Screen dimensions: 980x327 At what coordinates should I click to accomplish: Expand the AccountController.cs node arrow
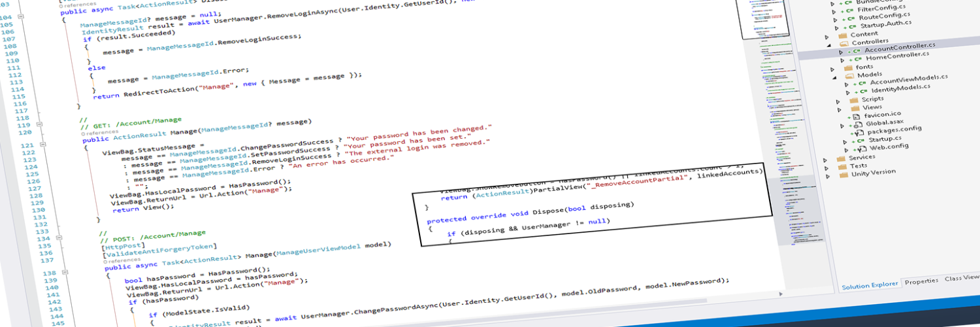click(841, 52)
